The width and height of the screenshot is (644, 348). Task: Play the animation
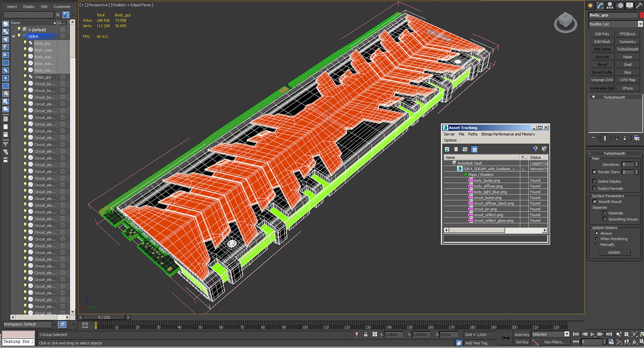[x=593, y=334]
